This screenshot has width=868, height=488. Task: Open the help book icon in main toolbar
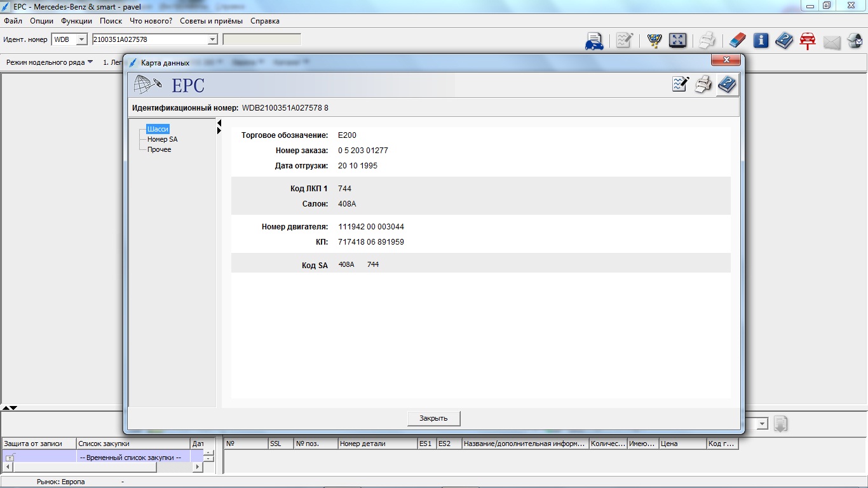(x=784, y=41)
